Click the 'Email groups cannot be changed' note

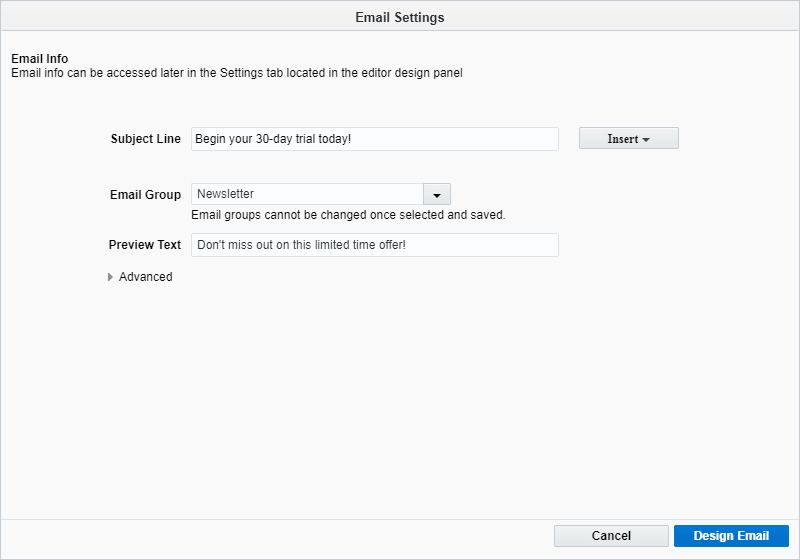348,215
